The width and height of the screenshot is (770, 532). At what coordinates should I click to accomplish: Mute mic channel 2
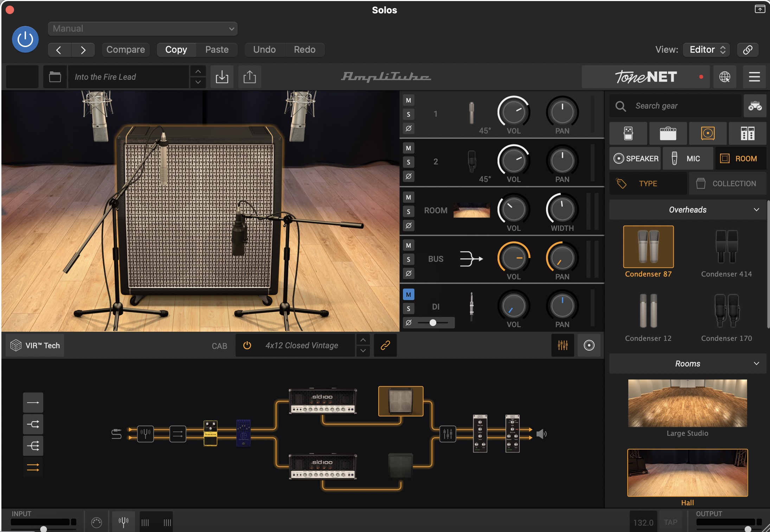[x=408, y=148]
